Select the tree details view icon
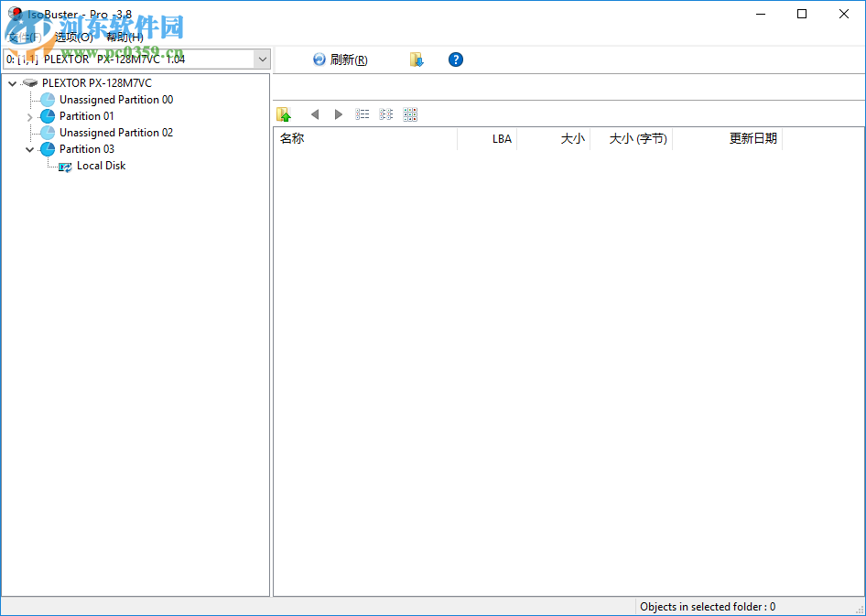The width and height of the screenshot is (866, 616). 385,113
